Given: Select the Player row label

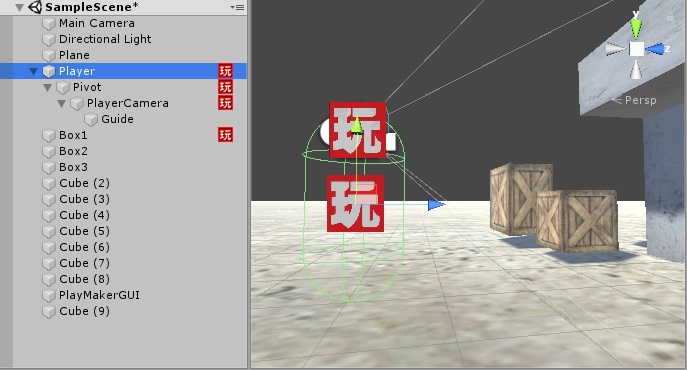Looking at the screenshot, I should [77, 71].
